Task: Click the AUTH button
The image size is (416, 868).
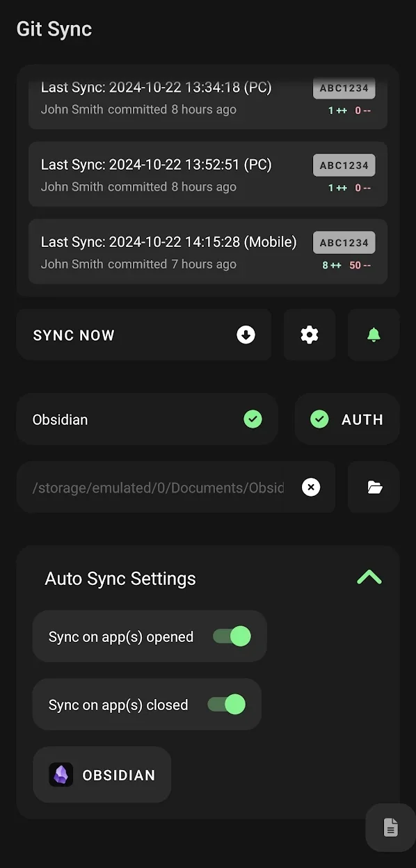Action: [347, 419]
